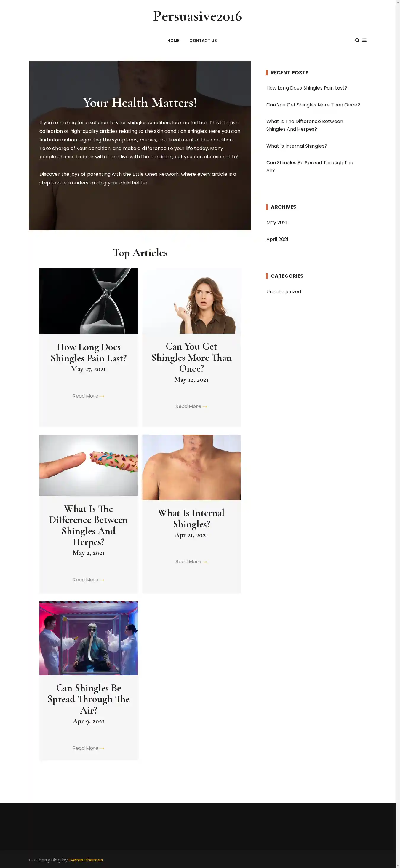Open recent post Can You Get Shingles More Than Once?

pyautogui.click(x=313, y=105)
